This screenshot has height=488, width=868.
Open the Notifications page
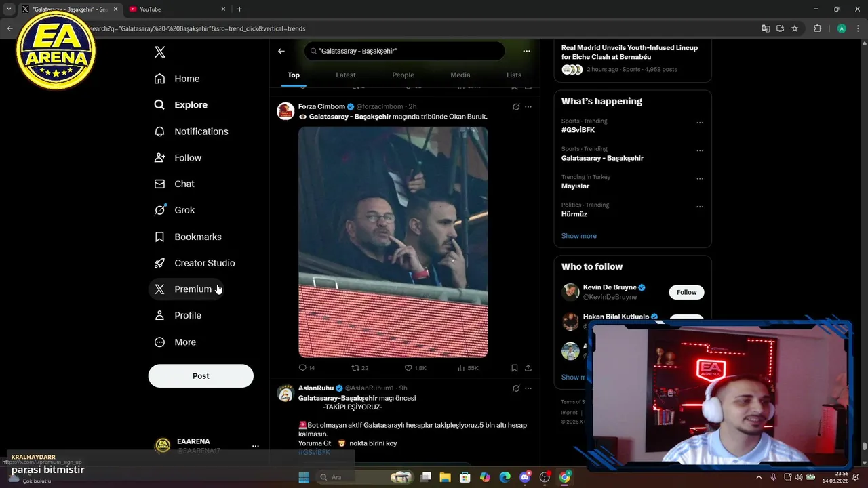pos(191,131)
